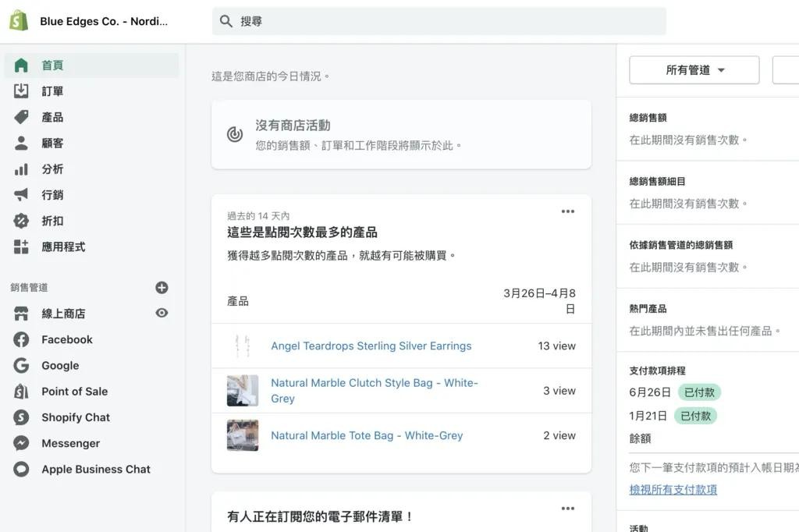This screenshot has width=799, height=532.
Task: Open Natural Marble Clutch Style Bag link
Action: (374, 390)
